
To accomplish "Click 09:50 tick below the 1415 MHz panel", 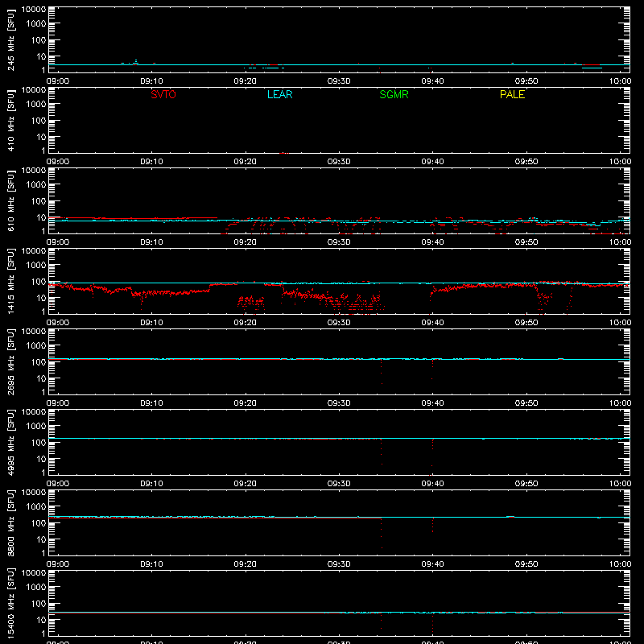I will [x=526, y=323].
